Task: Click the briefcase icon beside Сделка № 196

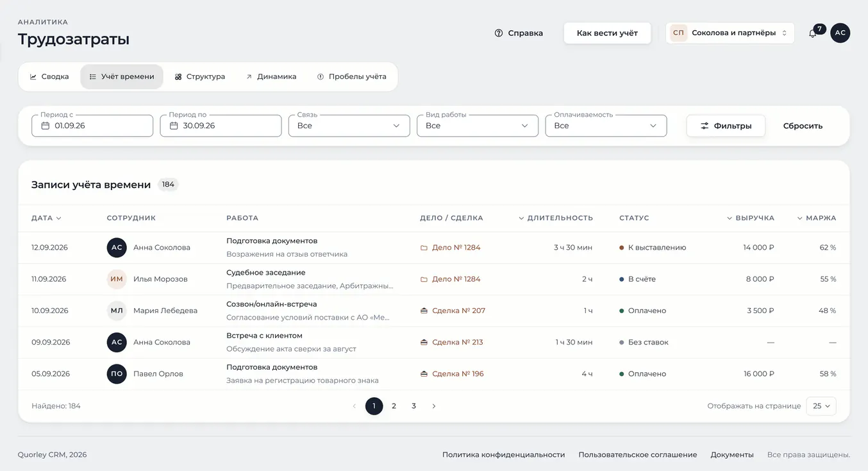Action: click(424, 373)
